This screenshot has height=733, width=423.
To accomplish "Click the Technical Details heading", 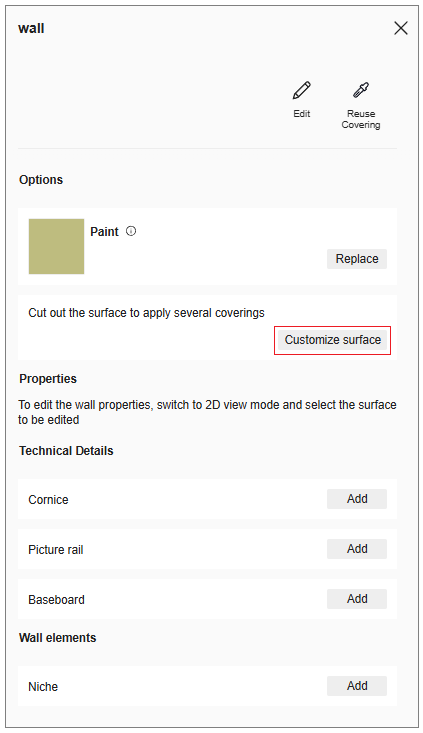I will tap(66, 451).
